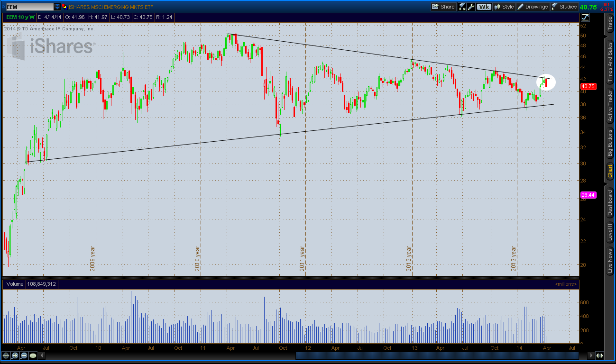The height and width of the screenshot is (364, 616).
Task: Click the '2010 year' vertical marker label
Action: 198,258
